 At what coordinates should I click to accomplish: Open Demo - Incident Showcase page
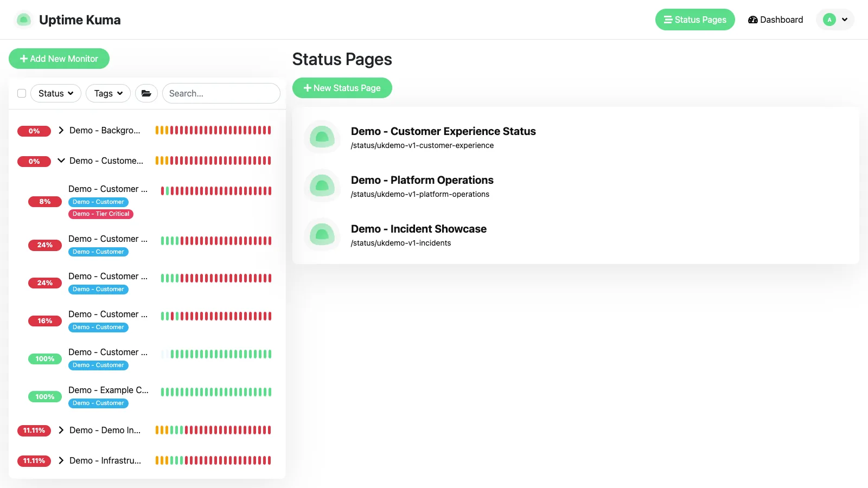pos(419,229)
